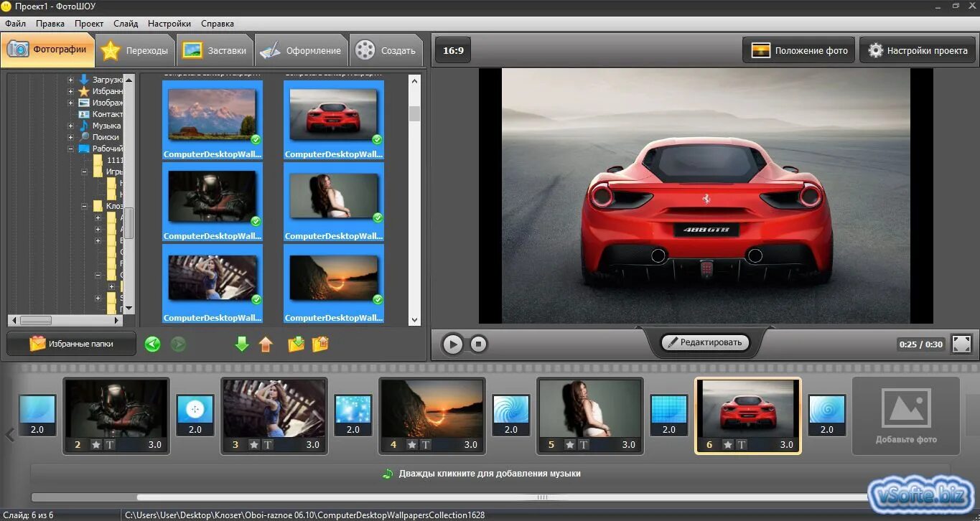Add selected photo using green down arrow
Image resolution: width=980 pixels, height=521 pixels.
click(x=242, y=344)
